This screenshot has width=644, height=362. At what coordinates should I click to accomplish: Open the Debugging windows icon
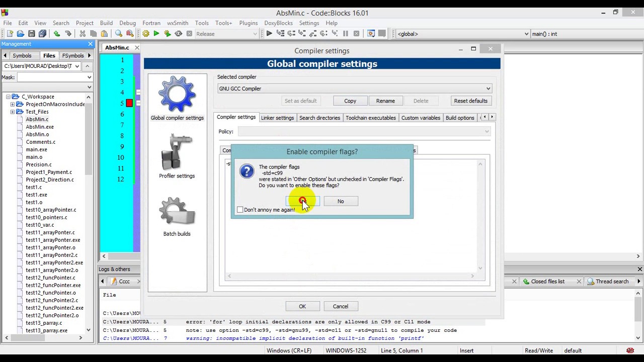[x=371, y=34]
